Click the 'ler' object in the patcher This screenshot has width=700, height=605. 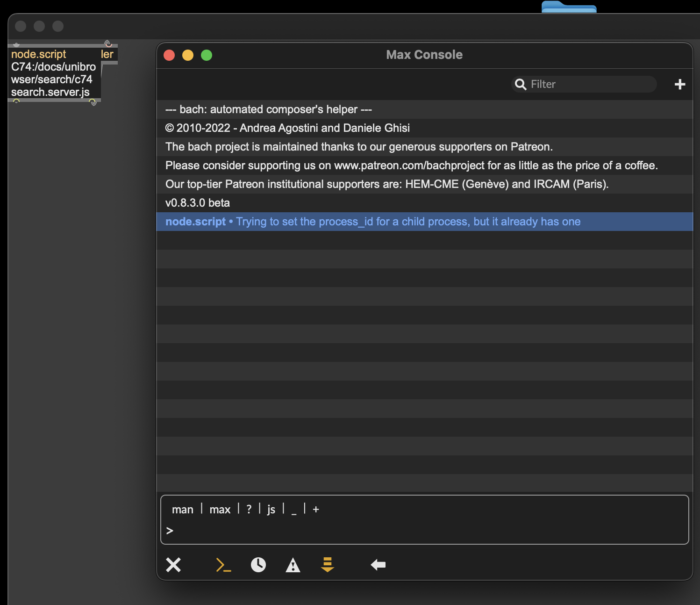point(108,54)
